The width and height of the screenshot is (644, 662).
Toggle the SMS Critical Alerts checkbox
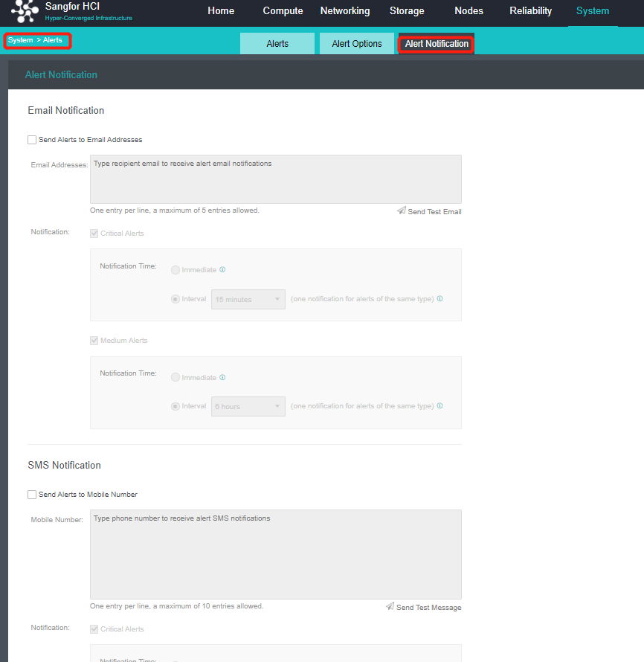(x=94, y=629)
